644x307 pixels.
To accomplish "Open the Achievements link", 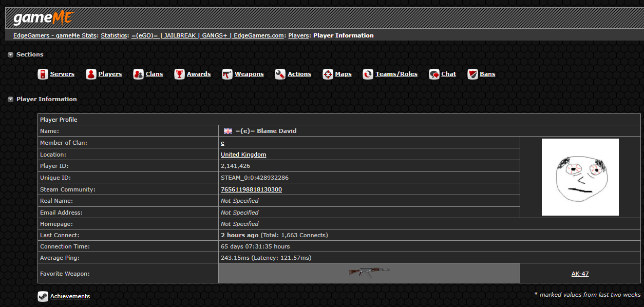I will [70, 296].
